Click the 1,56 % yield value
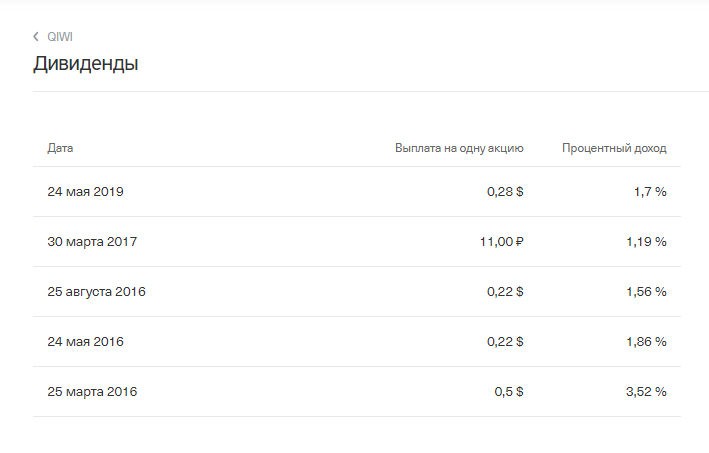Viewport: 709px width, 453px height. point(646,292)
